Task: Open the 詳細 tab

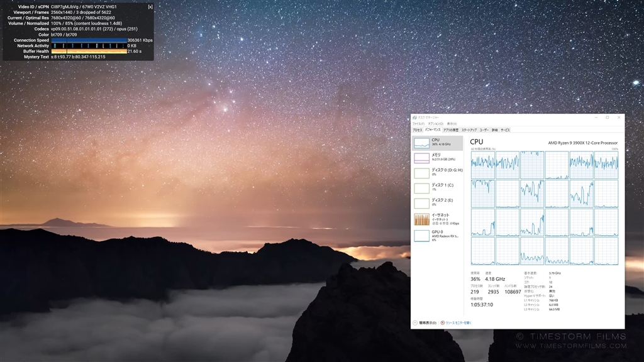Action: coord(494,130)
